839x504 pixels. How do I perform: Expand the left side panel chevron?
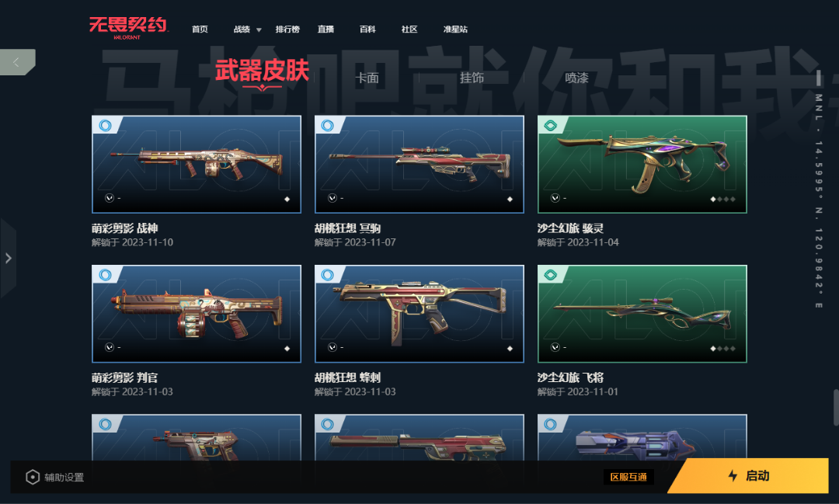click(8, 259)
